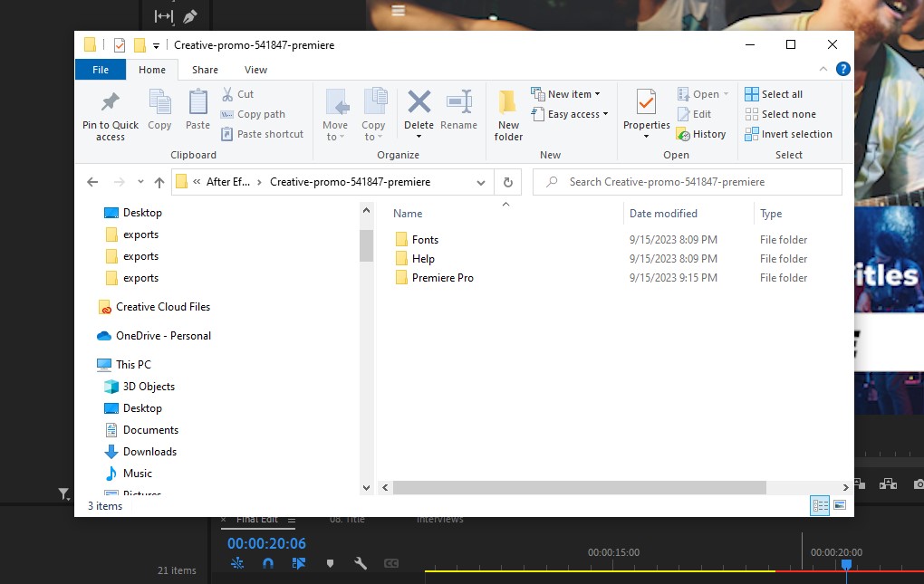
Task: Pin the folder to Quick access
Action: pos(111,116)
